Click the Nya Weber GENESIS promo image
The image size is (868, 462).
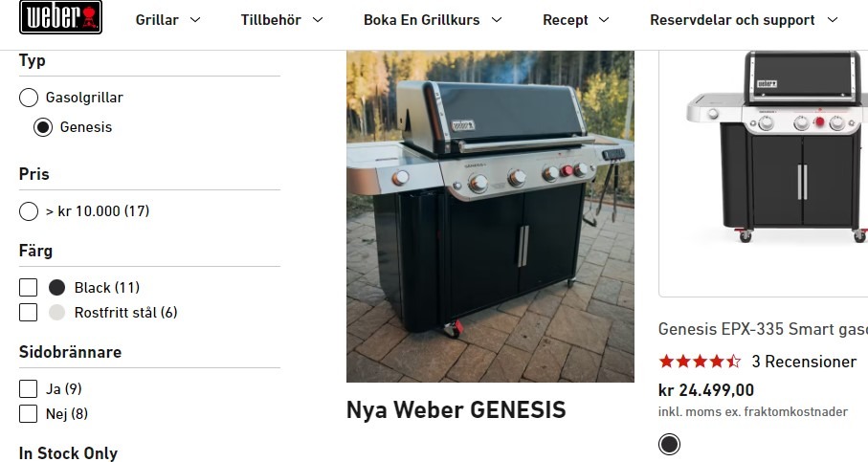point(490,216)
